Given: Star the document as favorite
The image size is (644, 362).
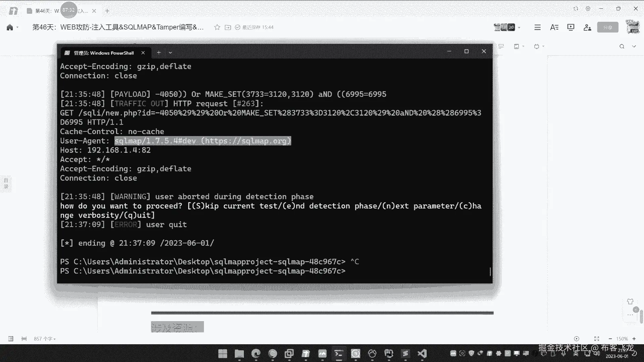Looking at the screenshot, I should point(217,27).
